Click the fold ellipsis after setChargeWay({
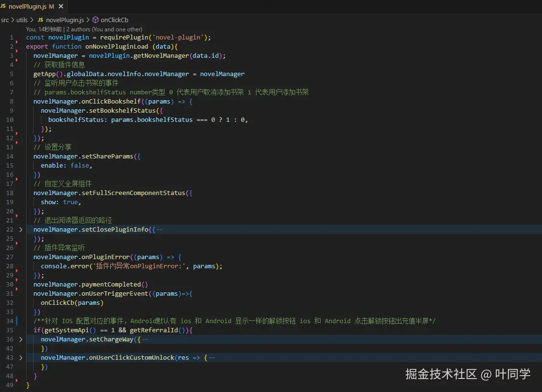Image resolution: width=542 pixels, height=392 pixels. (x=145, y=340)
